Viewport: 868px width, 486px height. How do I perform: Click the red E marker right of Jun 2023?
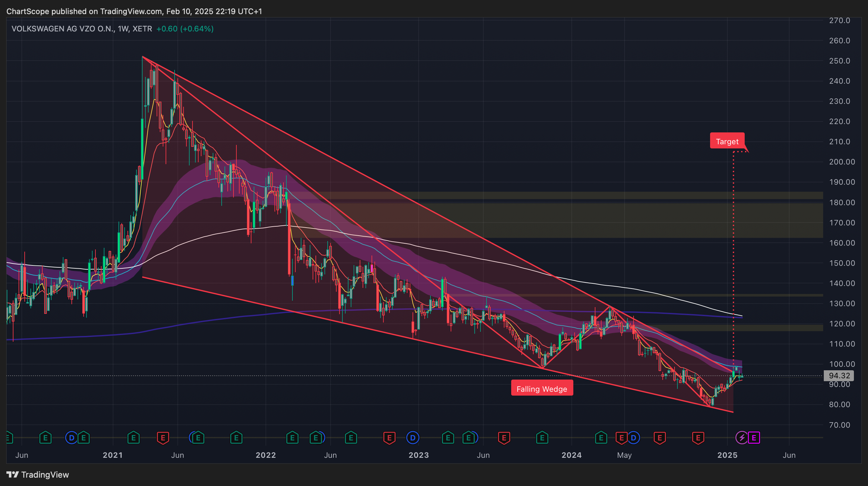click(504, 438)
